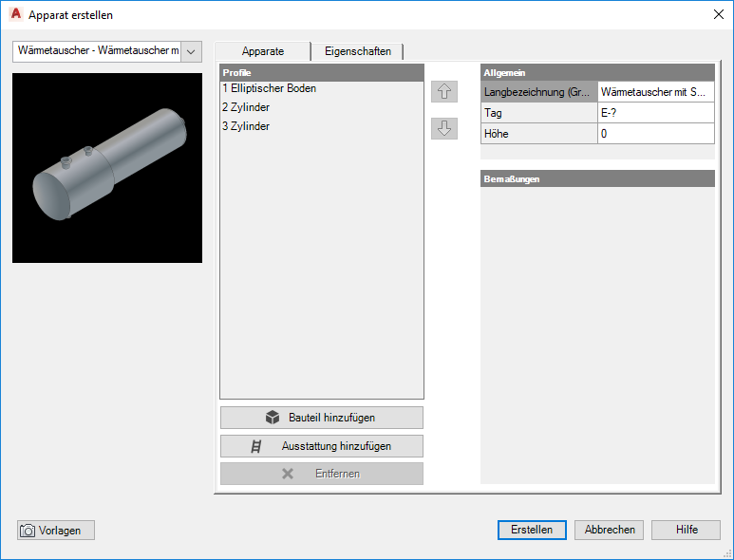This screenshot has height=560, width=734.
Task: Click the Profile list header
Action: click(322, 72)
